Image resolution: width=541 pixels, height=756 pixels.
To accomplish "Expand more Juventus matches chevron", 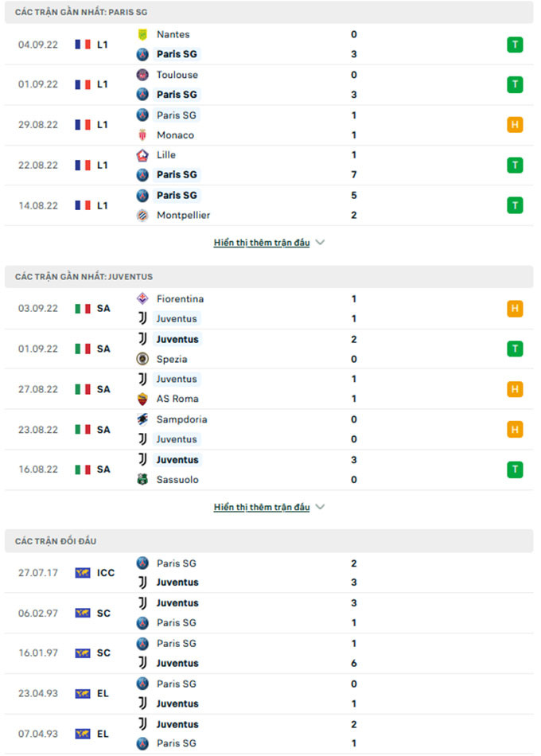I will click(x=321, y=507).
